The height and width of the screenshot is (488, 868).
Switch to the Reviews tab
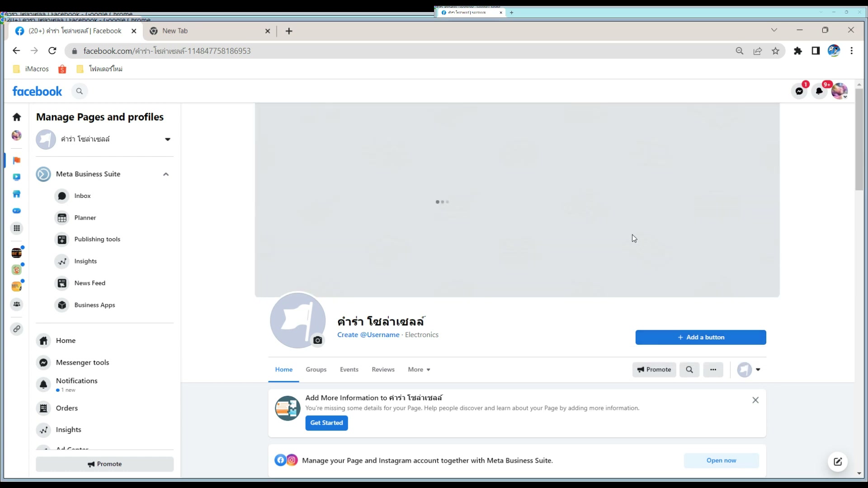coord(383,370)
